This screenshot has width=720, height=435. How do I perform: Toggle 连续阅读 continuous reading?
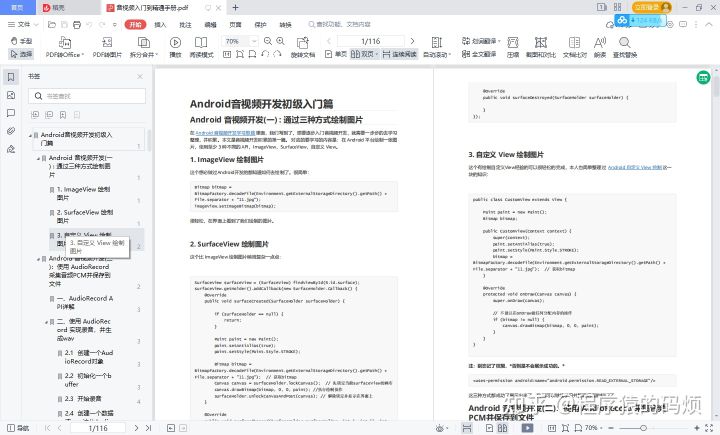pyautogui.click(x=399, y=54)
